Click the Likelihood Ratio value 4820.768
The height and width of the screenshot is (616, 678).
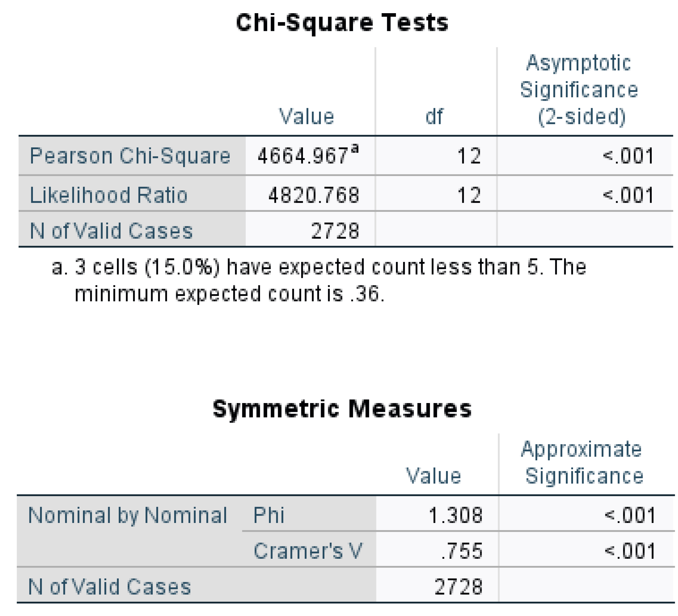(314, 195)
